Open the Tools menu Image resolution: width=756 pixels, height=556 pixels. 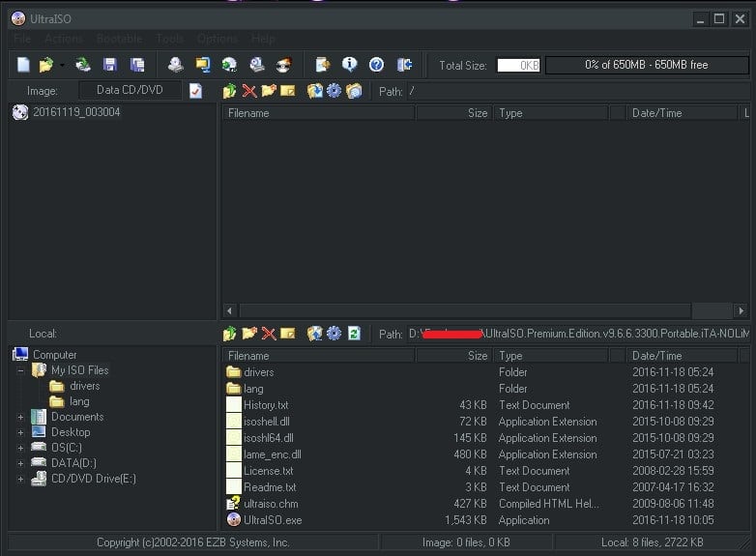[170, 39]
